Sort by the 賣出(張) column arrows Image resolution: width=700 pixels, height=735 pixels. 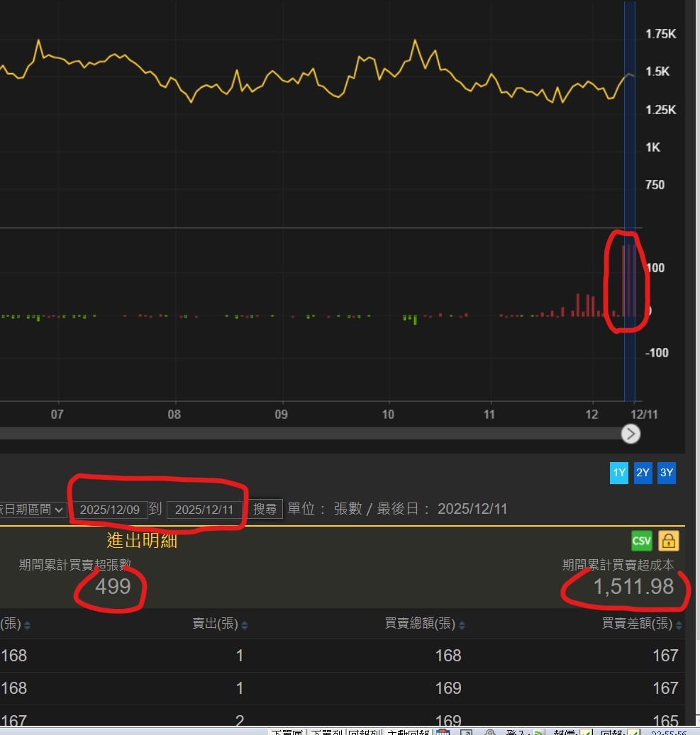click(245, 625)
